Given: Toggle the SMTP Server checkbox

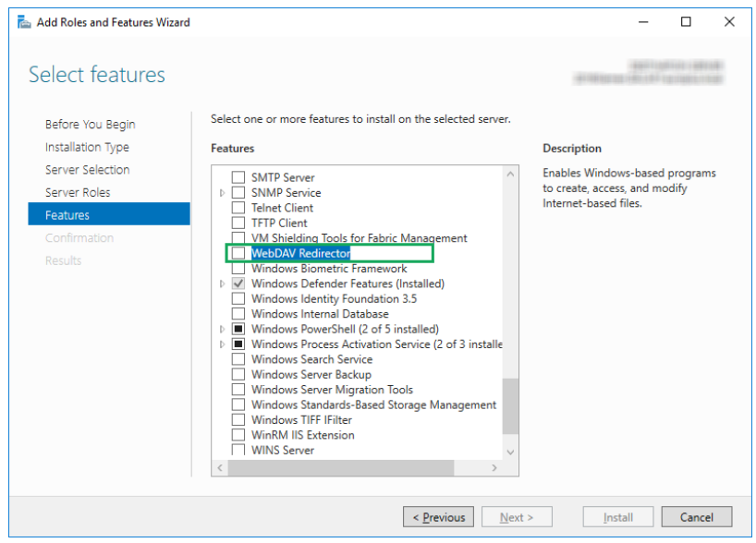Looking at the screenshot, I should 238,177.
